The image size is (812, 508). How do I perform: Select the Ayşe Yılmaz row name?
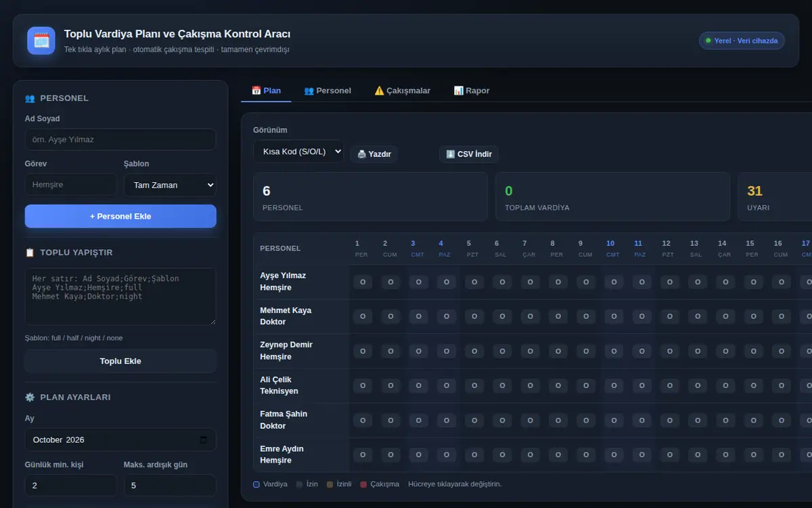point(283,276)
